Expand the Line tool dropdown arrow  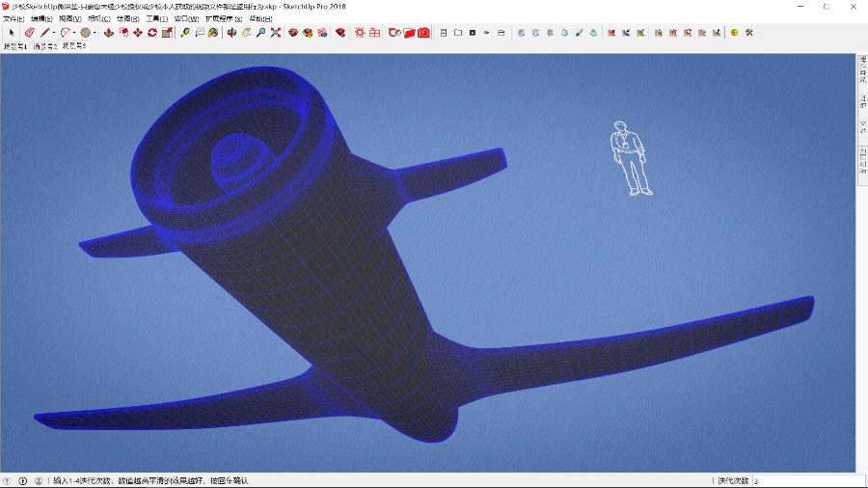pyautogui.click(x=54, y=33)
